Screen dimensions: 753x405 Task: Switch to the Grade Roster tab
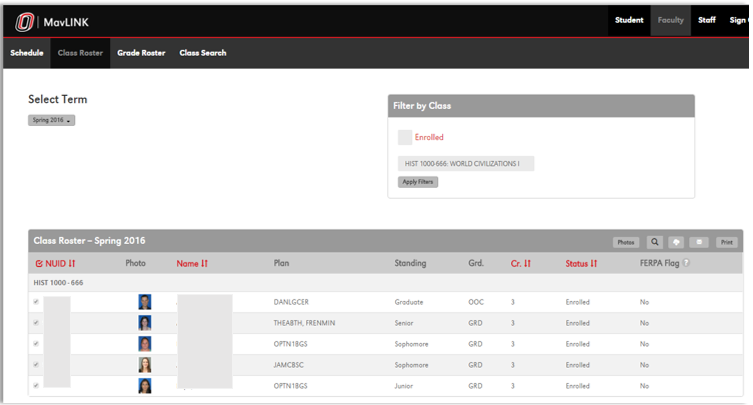pos(141,53)
